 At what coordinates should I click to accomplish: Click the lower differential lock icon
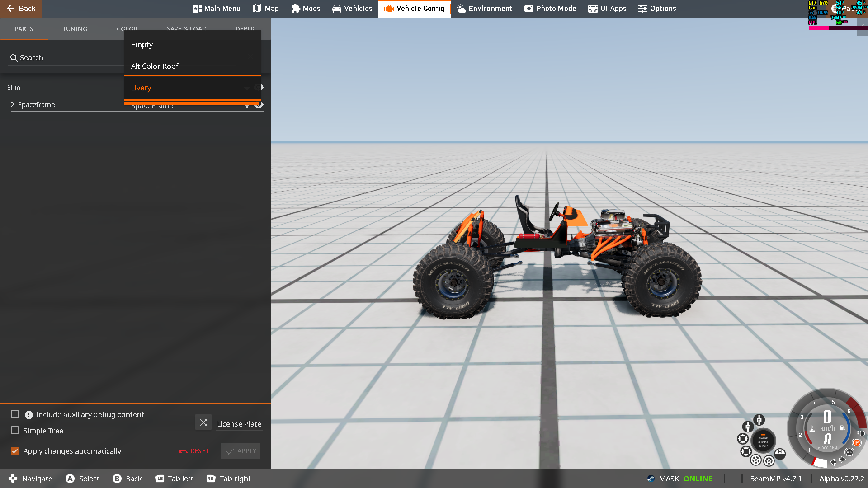(746, 451)
